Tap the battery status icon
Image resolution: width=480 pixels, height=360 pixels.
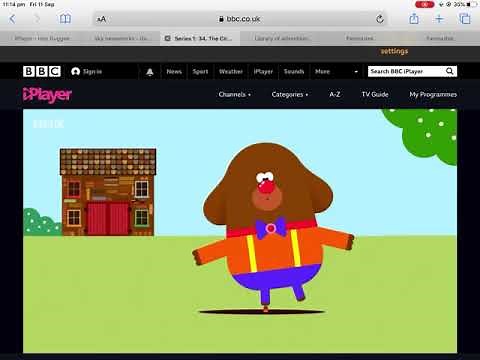[x=472, y=4]
